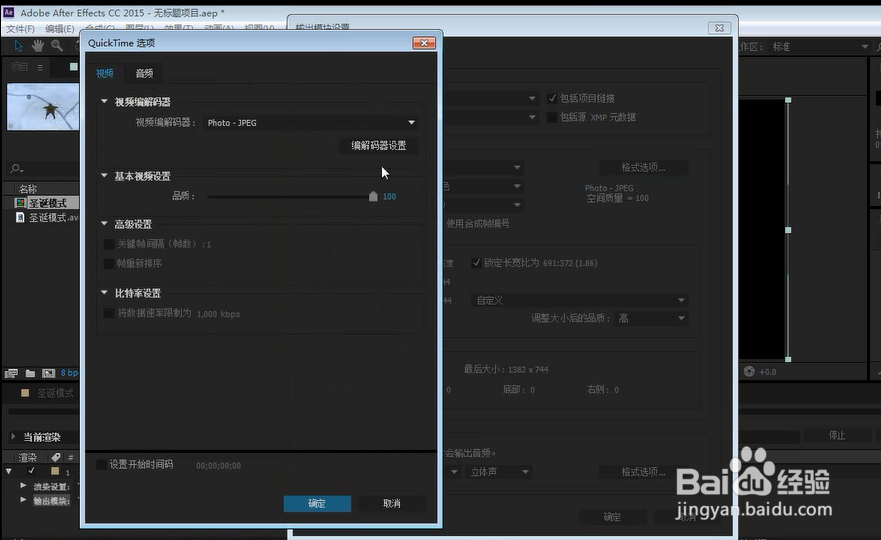This screenshot has height=540, width=881.
Task: Click the start timecode field 00;00;00;00
Action: click(x=219, y=465)
